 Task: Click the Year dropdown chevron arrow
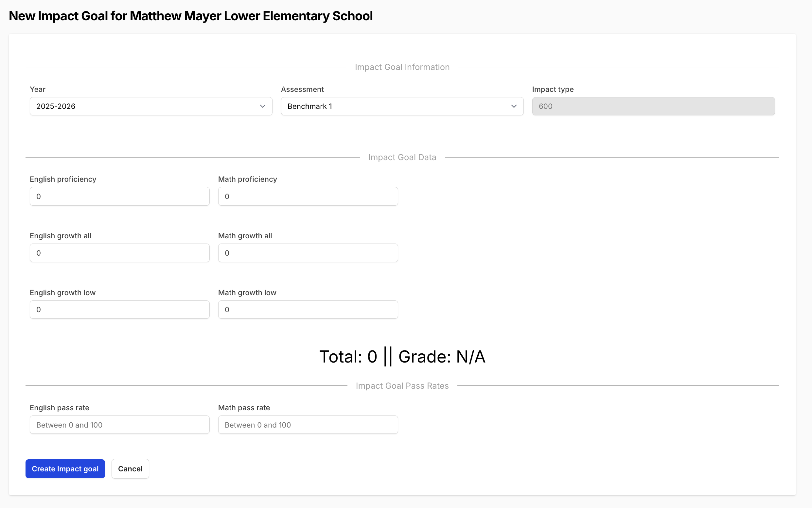[263, 106]
